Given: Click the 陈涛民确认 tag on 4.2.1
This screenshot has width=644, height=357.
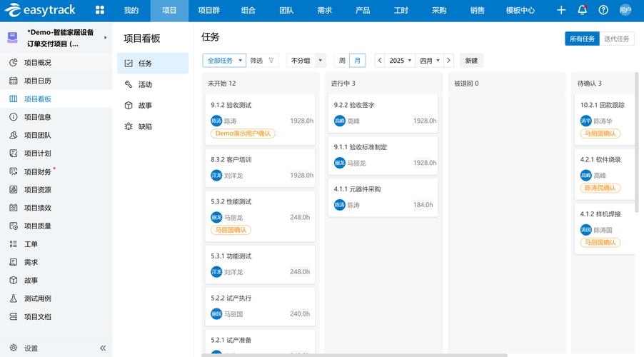Looking at the screenshot, I should [x=600, y=188].
